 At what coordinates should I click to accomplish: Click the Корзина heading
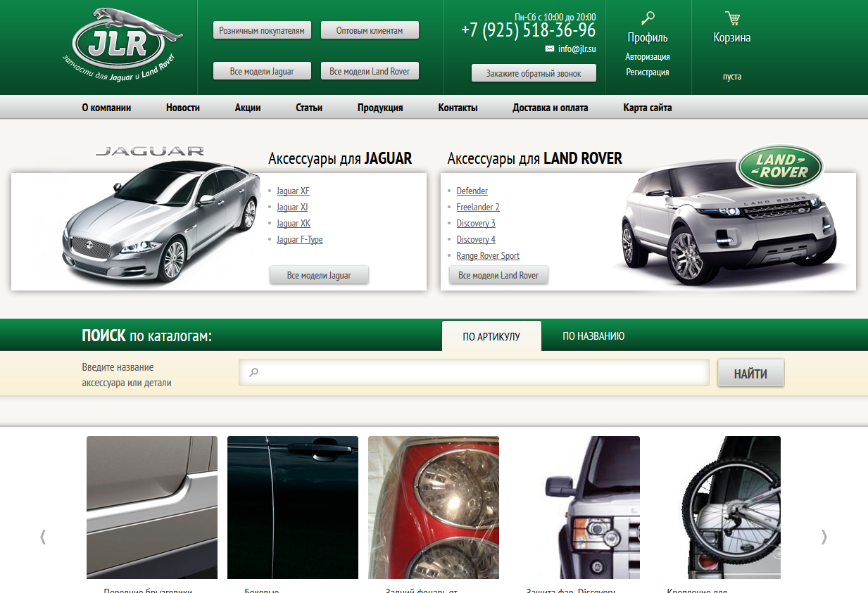click(x=732, y=37)
